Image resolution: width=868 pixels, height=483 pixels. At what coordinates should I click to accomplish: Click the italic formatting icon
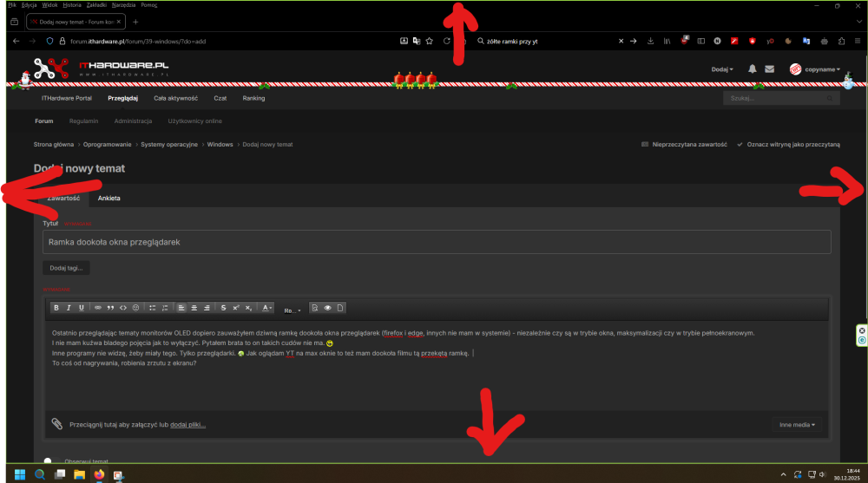coord(69,308)
